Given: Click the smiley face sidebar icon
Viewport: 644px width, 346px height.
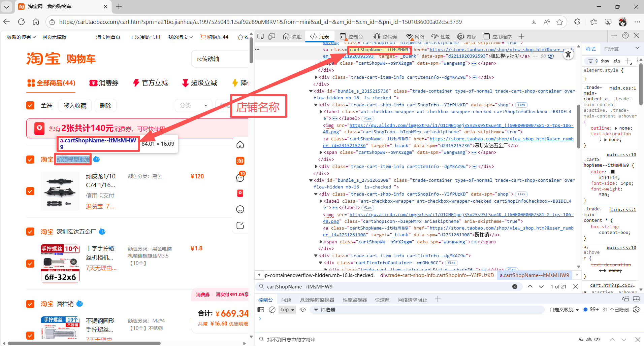Looking at the screenshot, I should [x=240, y=209].
